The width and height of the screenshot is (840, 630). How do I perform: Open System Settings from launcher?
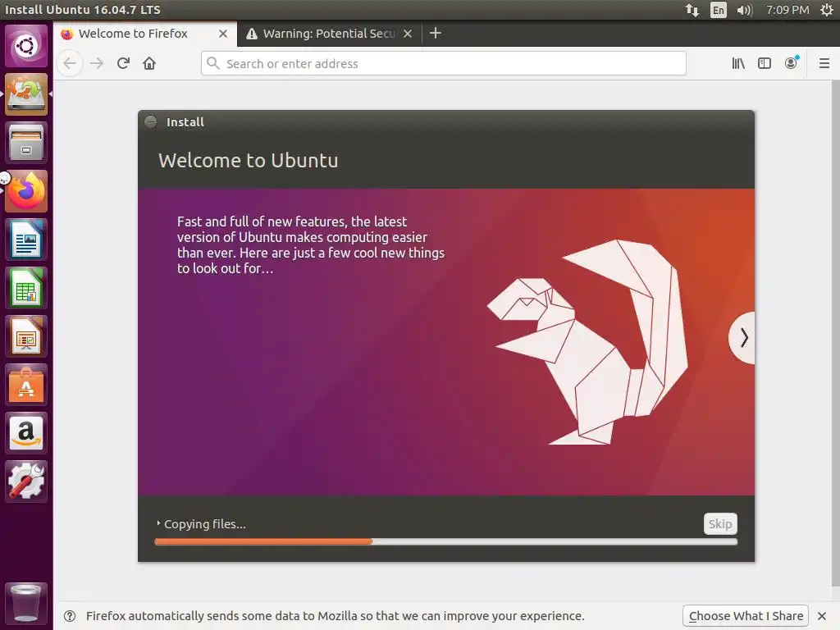tap(25, 482)
